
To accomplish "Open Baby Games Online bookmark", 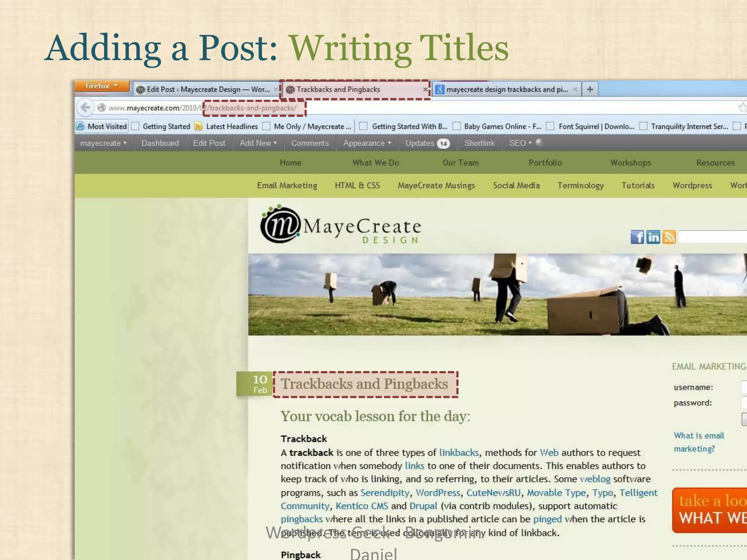I will click(497, 127).
